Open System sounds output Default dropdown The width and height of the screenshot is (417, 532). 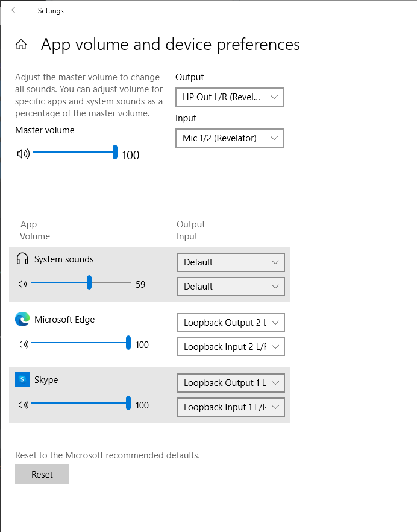click(230, 262)
